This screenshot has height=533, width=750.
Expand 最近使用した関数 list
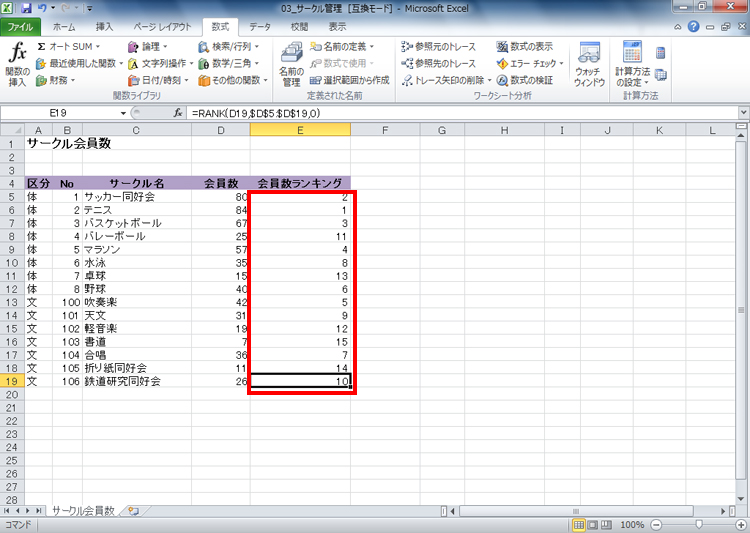(x=79, y=63)
